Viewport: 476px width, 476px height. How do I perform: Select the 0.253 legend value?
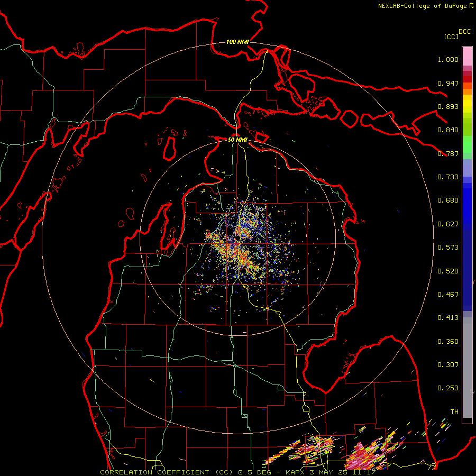coord(448,388)
